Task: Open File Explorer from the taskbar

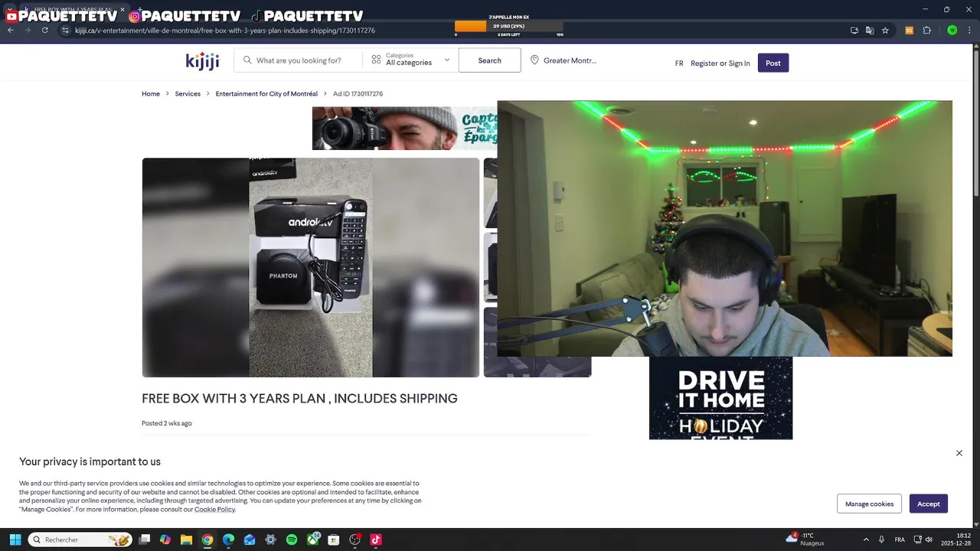Action: point(186,540)
